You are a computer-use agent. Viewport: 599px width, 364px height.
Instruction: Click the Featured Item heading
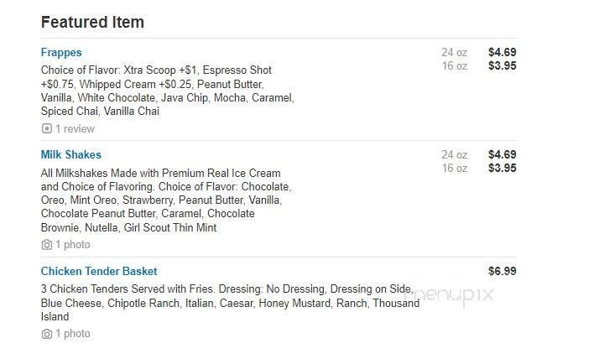(92, 23)
